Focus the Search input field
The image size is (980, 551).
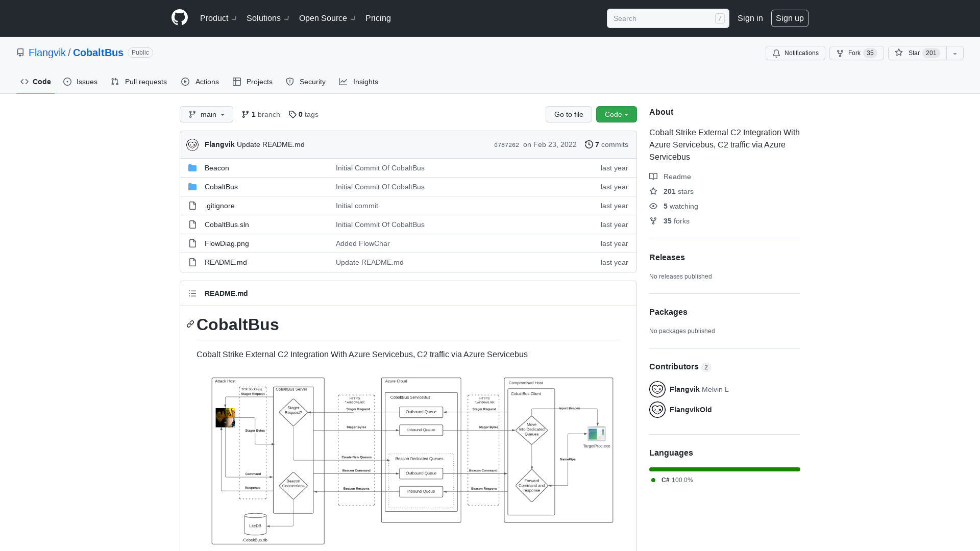click(x=668, y=18)
